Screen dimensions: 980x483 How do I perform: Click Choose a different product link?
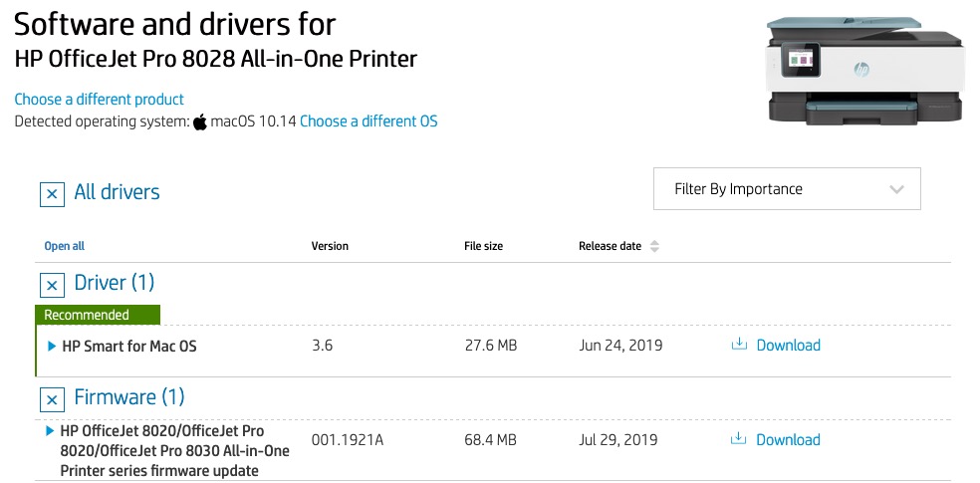[x=100, y=100]
